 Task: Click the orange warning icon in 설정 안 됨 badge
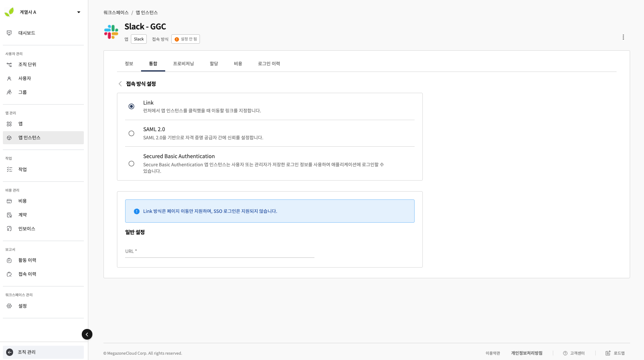click(177, 39)
